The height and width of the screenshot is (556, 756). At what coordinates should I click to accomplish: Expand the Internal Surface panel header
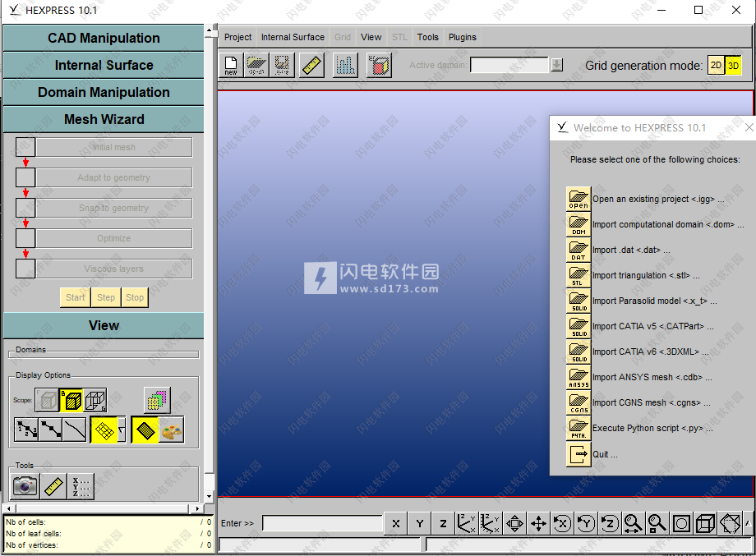pos(104,65)
